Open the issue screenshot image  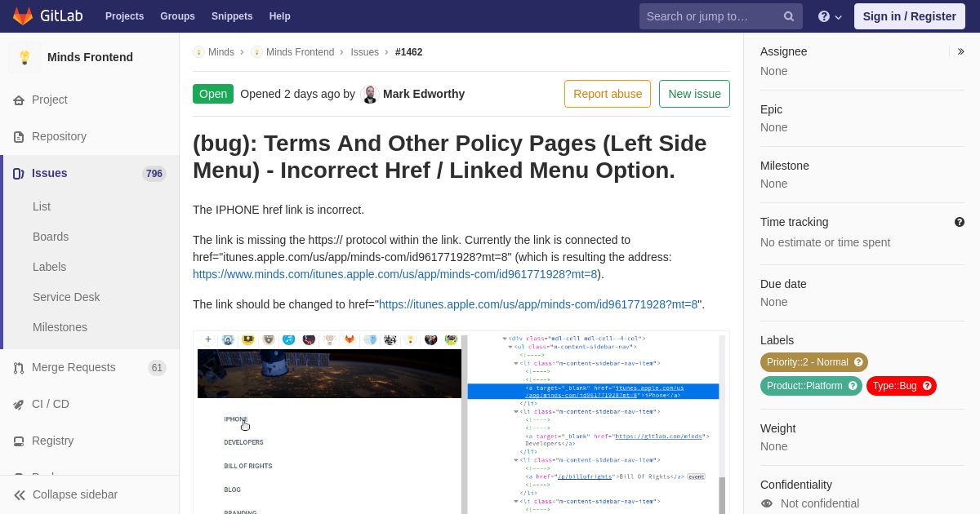(461, 423)
